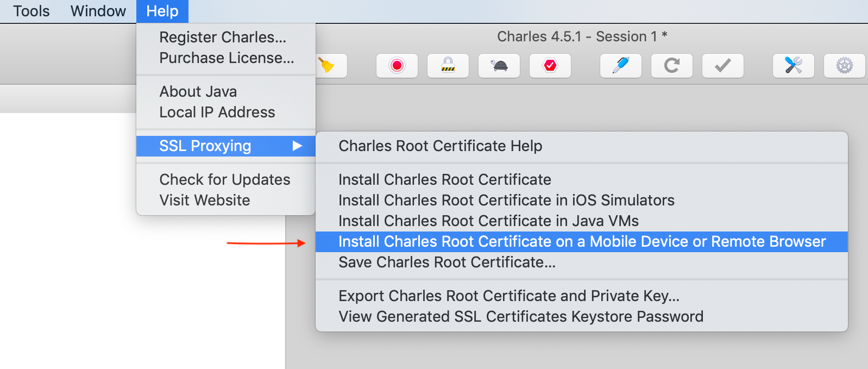
Task: Select Install Charles Root Certificate
Action: pyautogui.click(x=582, y=179)
